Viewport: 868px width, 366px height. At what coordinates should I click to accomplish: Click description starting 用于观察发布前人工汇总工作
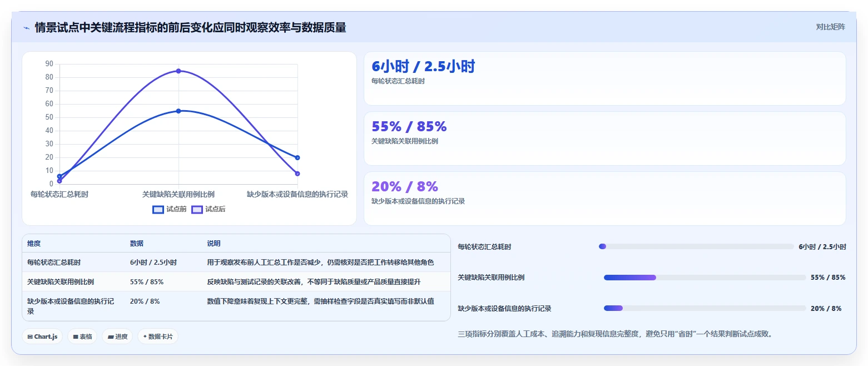(x=320, y=262)
